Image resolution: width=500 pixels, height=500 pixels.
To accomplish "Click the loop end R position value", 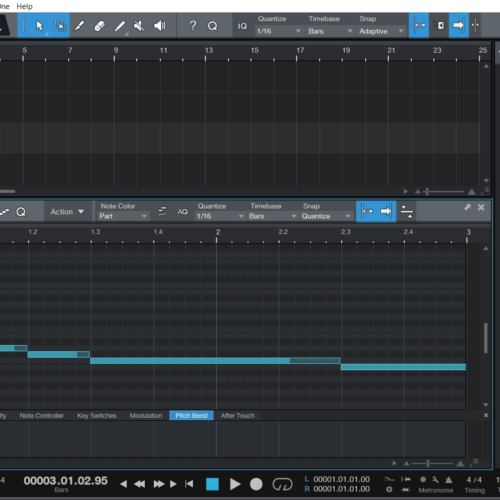I will 342,489.
